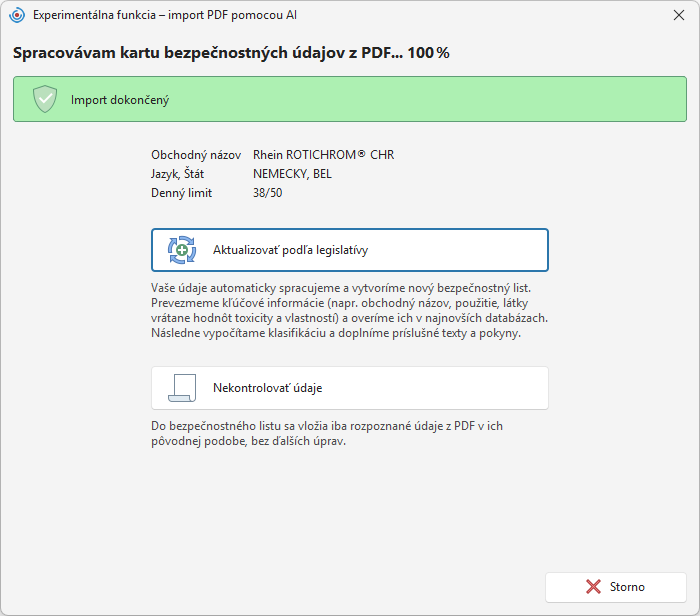Image resolution: width=700 pixels, height=616 pixels.
Task: Click the title text 'Experimentálna funkcia – import PDF pomocou AI'
Action: (165, 15)
